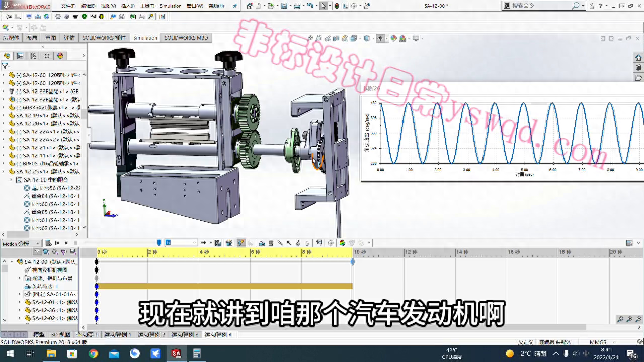Select the rotary Motor tool in MotionManager

tap(262, 243)
